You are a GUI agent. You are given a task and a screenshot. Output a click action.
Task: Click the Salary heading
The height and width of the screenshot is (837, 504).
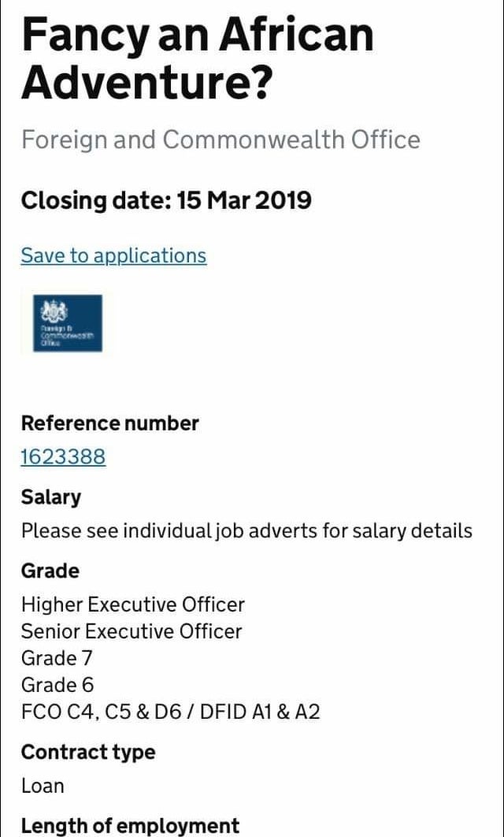coord(51,497)
